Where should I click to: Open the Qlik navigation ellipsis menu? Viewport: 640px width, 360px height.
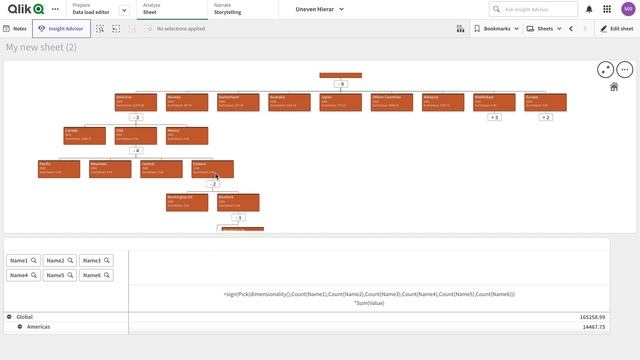pyautogui.click(x=55, y=9)
